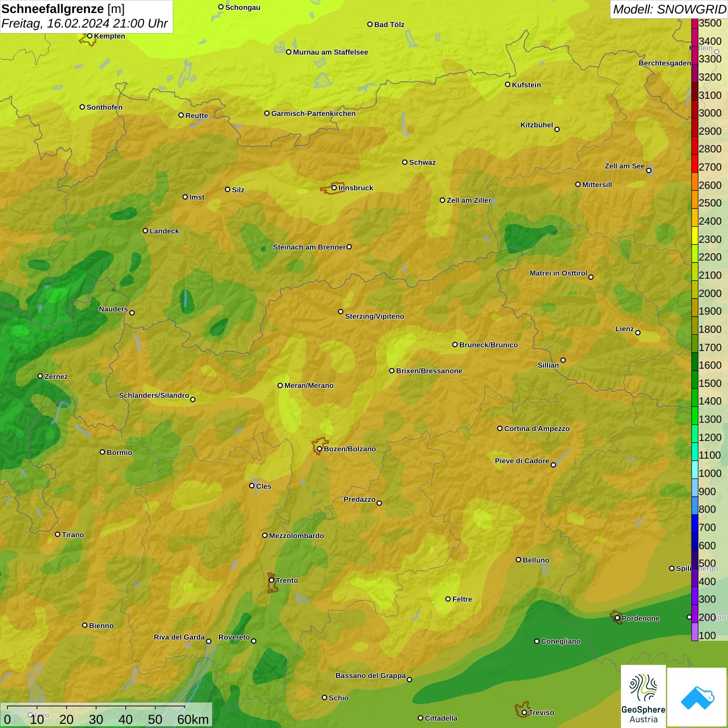Image resolution: width=728 pixels, height=728 pixels.
Task: Click the Pordenone city marker
Action: [x=617, y=618]
